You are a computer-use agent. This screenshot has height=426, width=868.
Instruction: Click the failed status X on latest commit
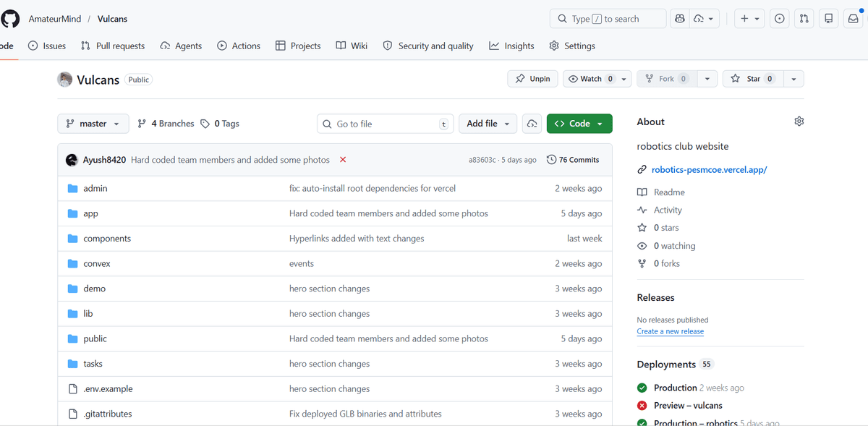[x=343, y=160]
